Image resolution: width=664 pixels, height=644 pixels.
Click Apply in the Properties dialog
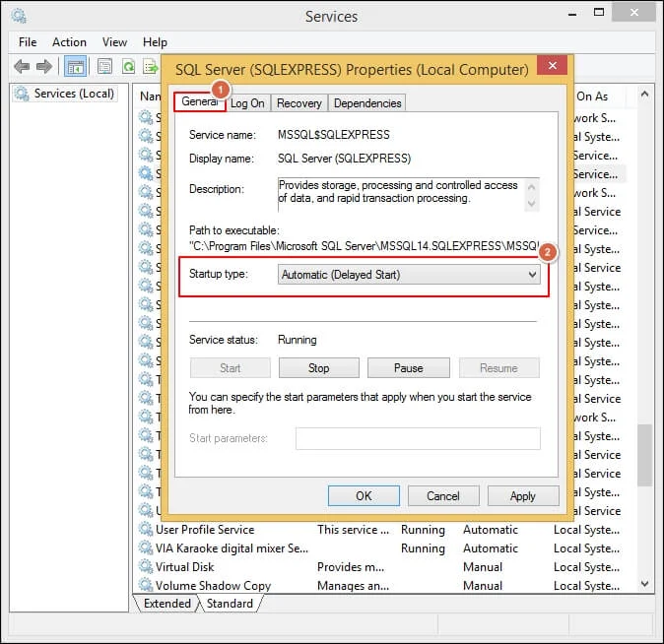coord(522,496)
